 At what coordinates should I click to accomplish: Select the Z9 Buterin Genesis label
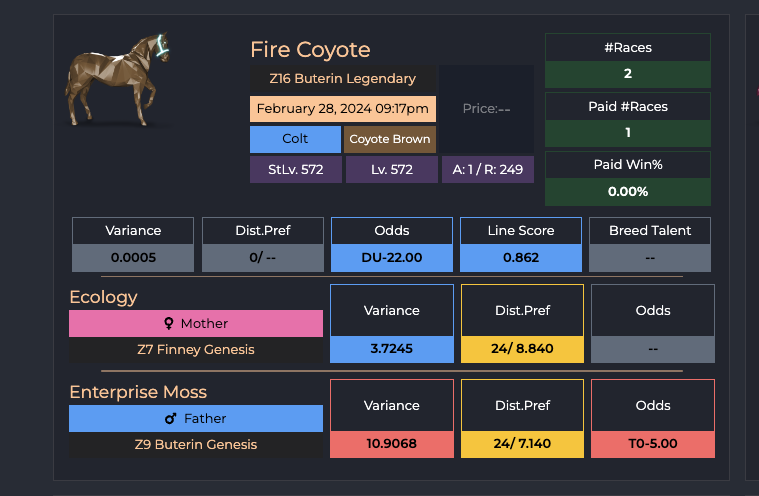click(x=196, y=445)
